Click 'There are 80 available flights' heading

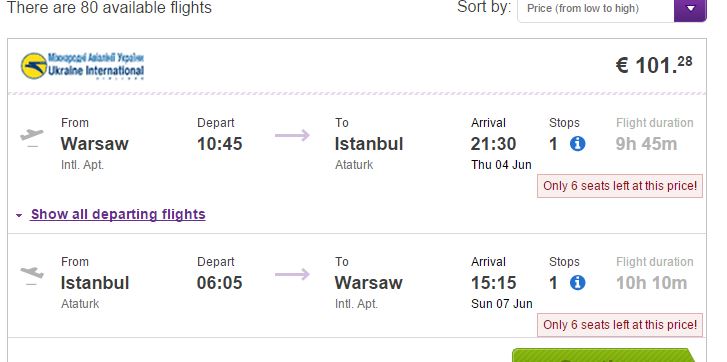click(108, 8)
